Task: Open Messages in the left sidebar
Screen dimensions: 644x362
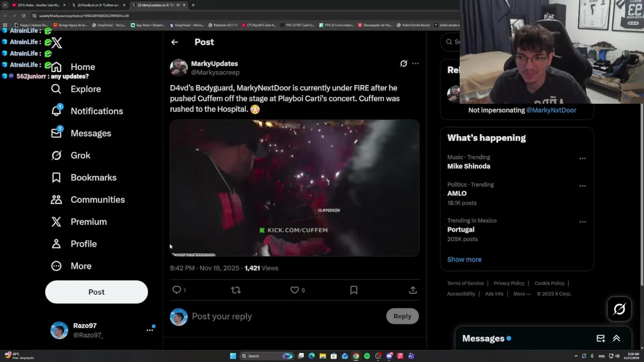Action: tap(81, 133)
